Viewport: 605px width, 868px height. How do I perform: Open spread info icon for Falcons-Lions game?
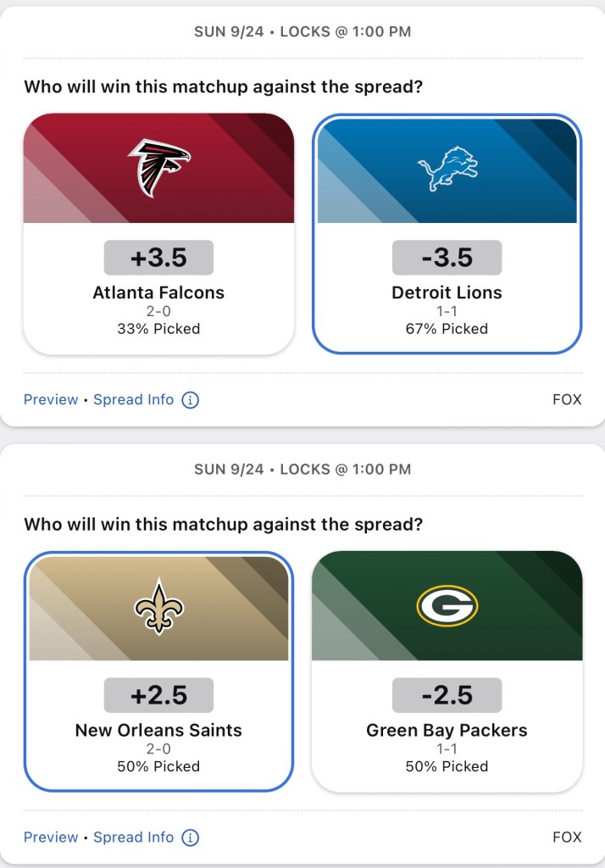(191, 399)
